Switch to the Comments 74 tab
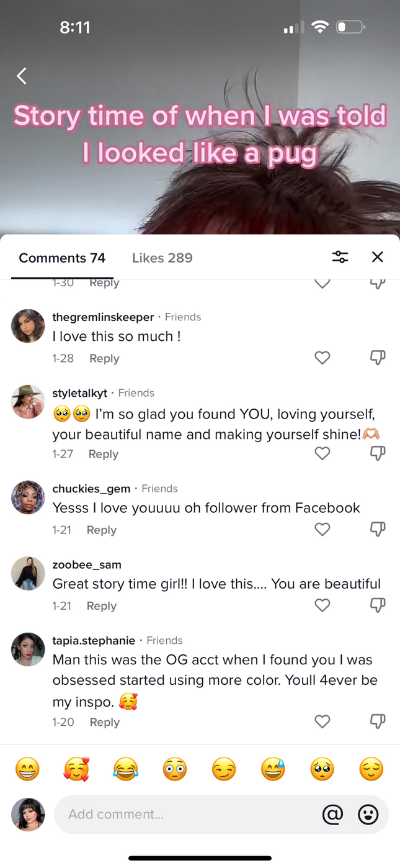Viewport: 400px width, 868px height. point(62,258)
